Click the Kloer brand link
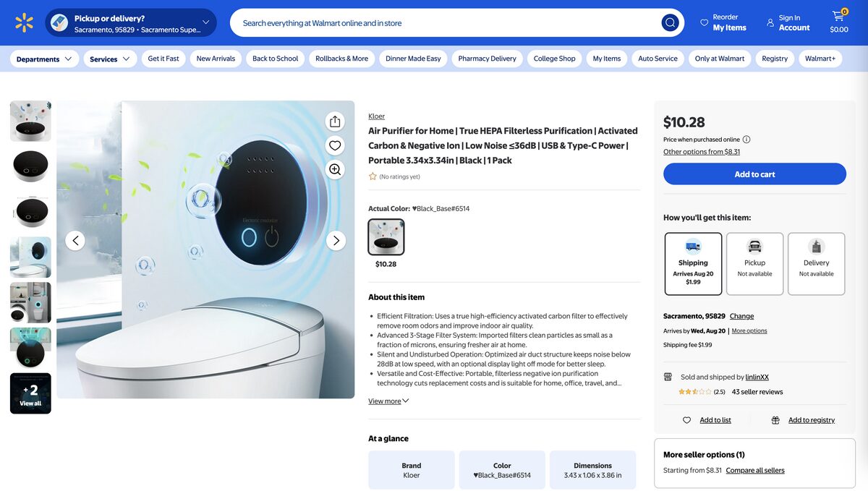 [376, 116]
